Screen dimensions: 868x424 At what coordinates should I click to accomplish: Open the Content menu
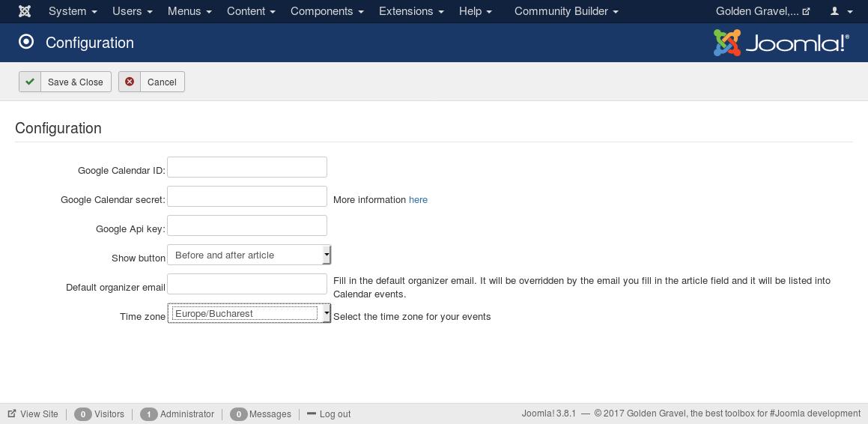click(251, 11)
